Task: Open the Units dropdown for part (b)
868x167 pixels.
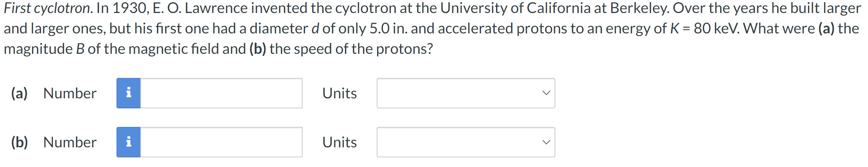Action: [x=466, y=142]
